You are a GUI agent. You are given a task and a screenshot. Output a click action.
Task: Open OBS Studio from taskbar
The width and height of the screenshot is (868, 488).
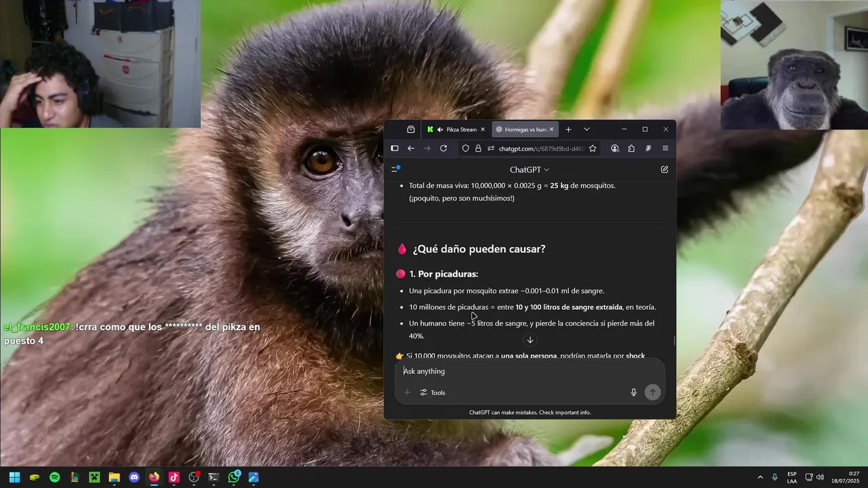point(194,477)
